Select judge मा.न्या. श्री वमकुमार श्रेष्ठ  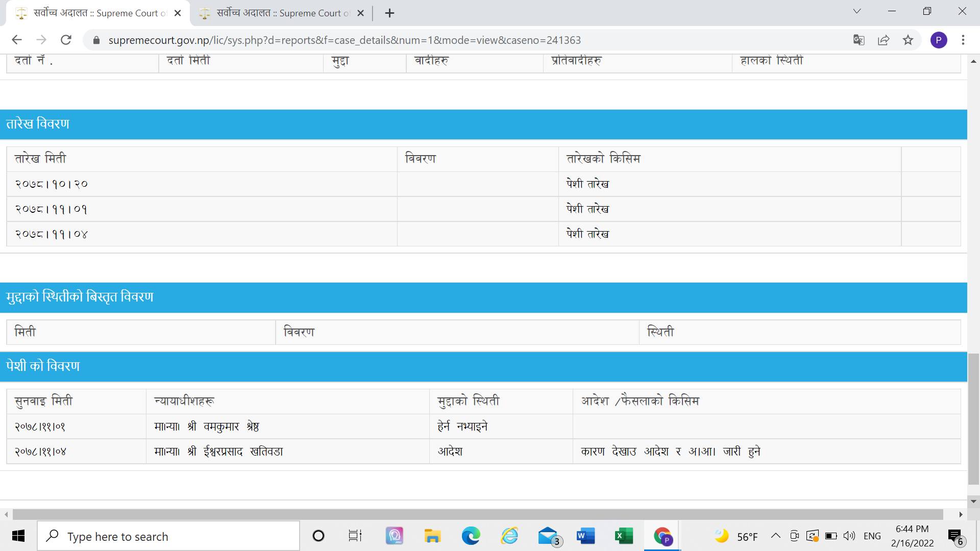click(206, 427)
